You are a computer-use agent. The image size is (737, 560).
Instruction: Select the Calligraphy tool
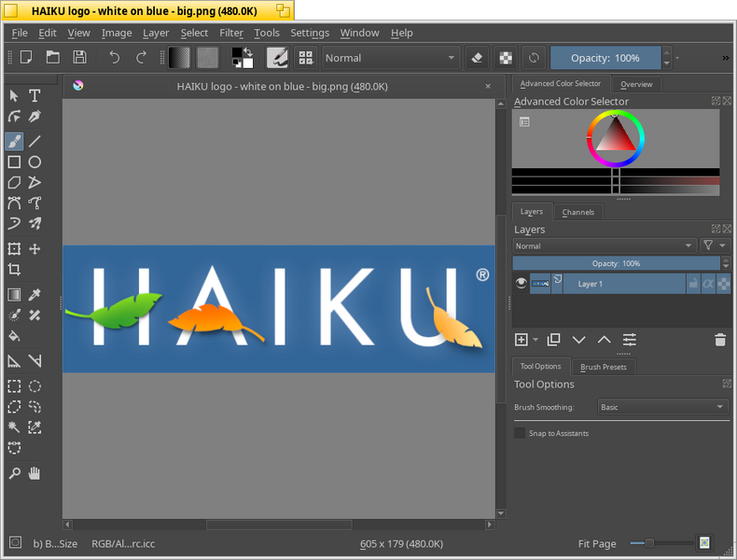point(35,116)
